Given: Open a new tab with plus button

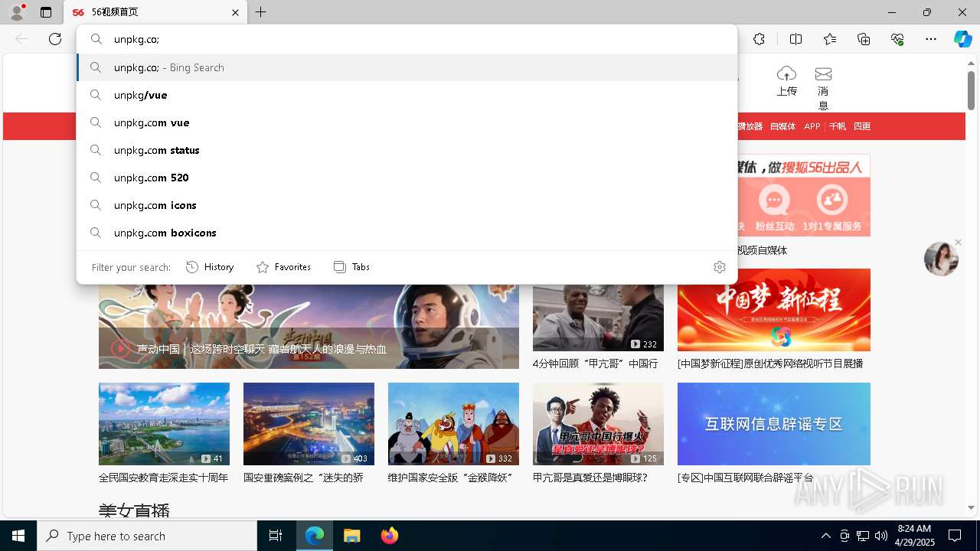Looking at the screenshot, I should (x=261, y=12).
